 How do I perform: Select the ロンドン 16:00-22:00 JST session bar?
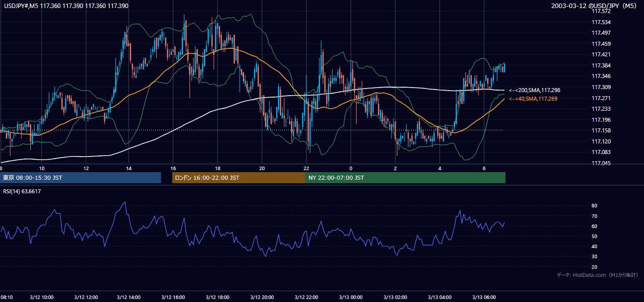pyautogui.click(x=238, y=178)
